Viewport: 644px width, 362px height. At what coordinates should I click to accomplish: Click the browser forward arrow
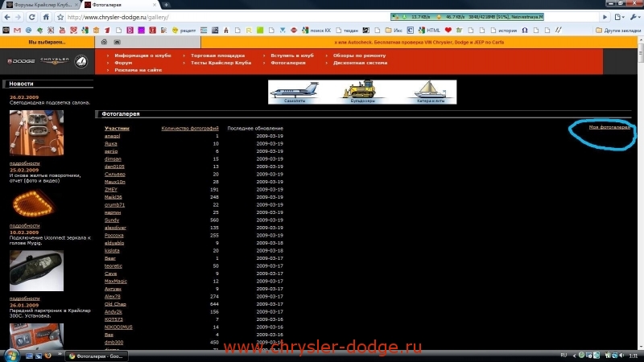[x=18, y=17]
